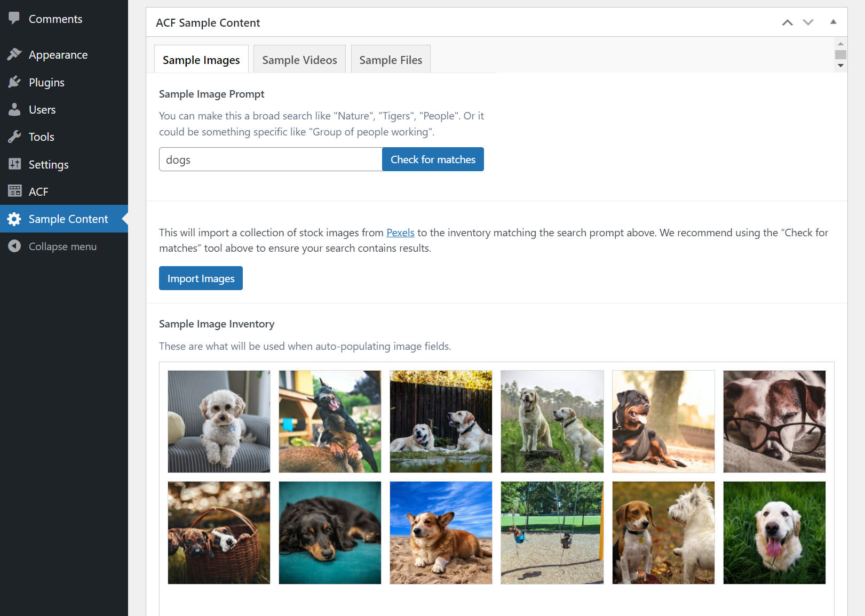Switch to the Sample Videos tab
865x616 pixels.
click(299, 59)
